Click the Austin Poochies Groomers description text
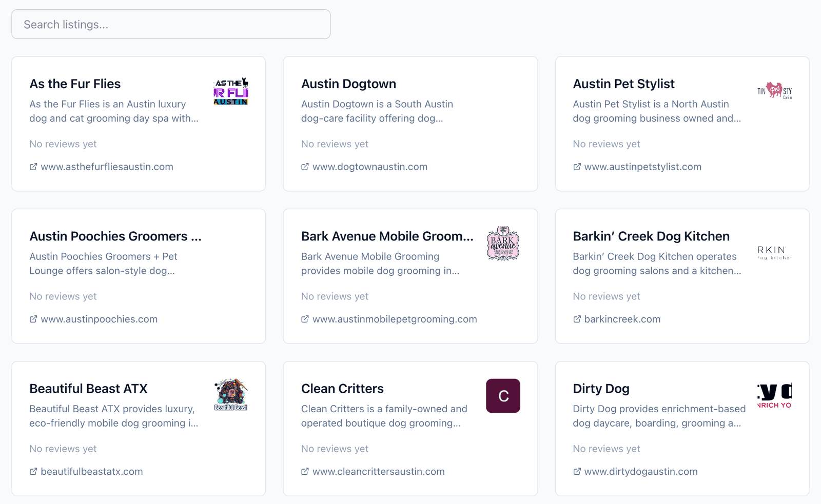Image resolution: width=821 pixels, height=504 pixels. [x=103, y=264]
